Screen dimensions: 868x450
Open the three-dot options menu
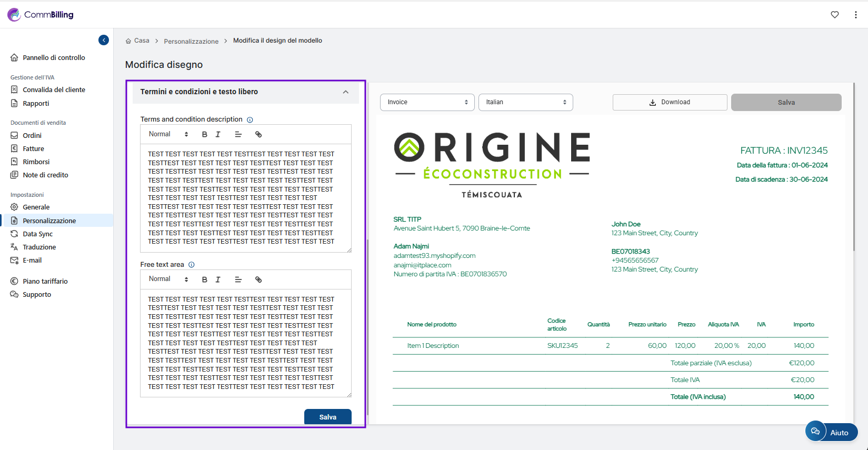(855, 15)
